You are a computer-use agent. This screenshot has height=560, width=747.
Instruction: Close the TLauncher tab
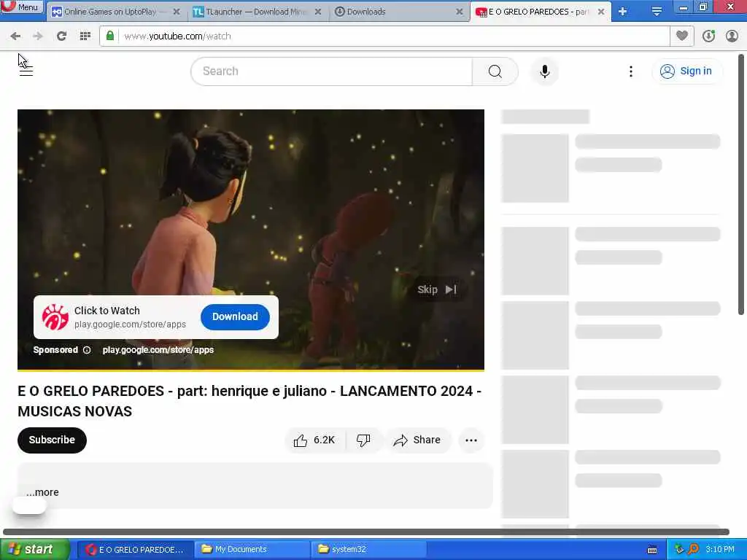[318, 12]
